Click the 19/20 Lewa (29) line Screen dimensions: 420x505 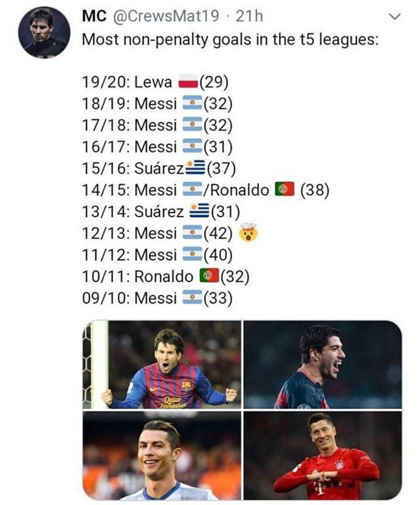coord(156,82)
